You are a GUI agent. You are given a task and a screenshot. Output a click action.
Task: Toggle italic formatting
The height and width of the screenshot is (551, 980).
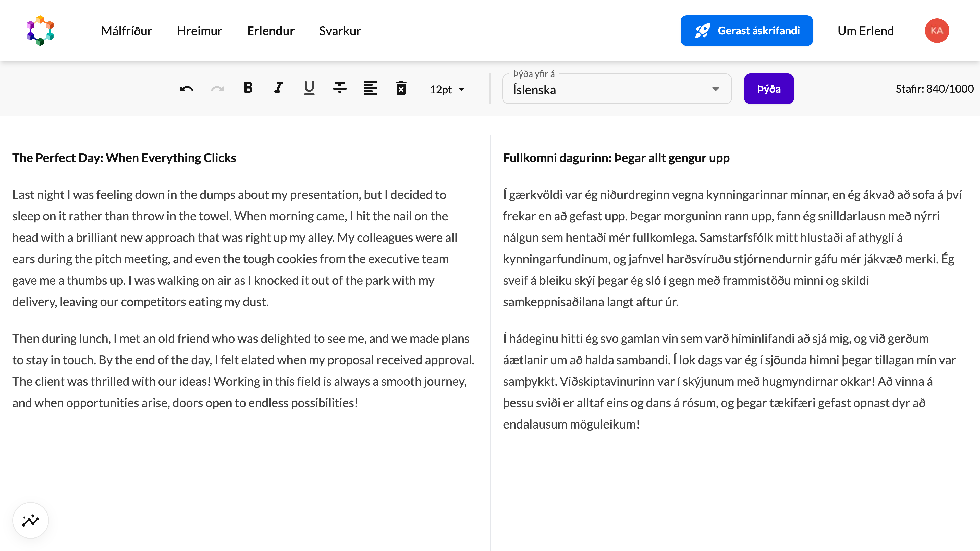(x=278, y=88)
